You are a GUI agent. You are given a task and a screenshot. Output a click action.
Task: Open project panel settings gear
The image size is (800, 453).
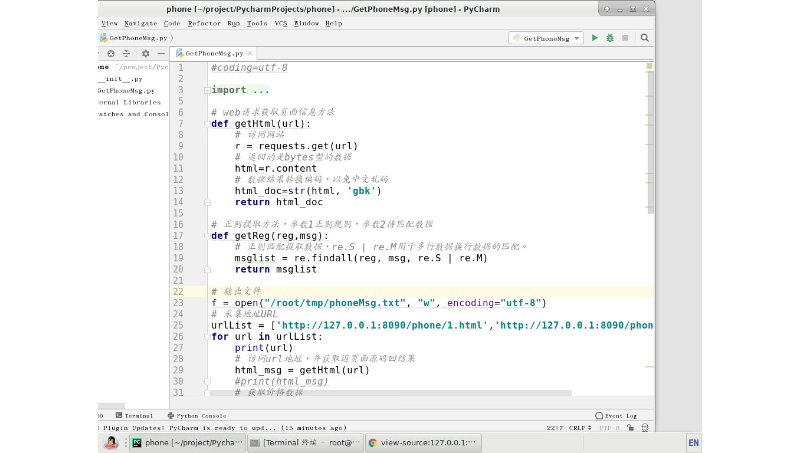[145, 53]
